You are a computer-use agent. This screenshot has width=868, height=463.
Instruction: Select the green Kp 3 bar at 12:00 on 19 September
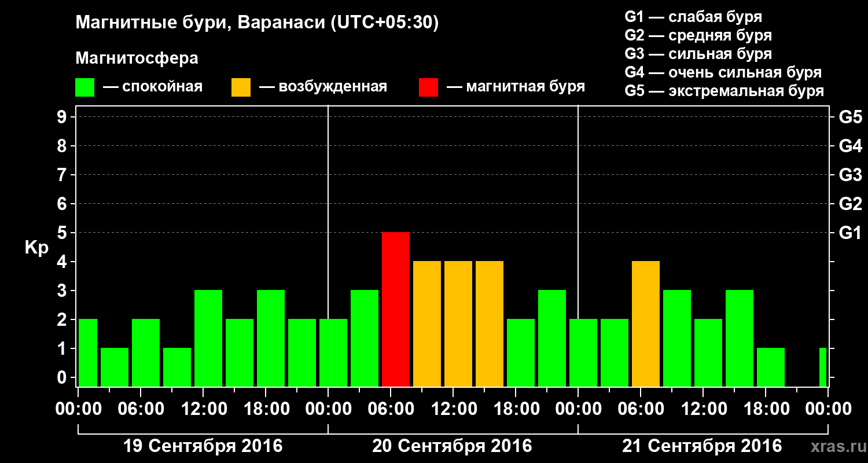[208, 338]
